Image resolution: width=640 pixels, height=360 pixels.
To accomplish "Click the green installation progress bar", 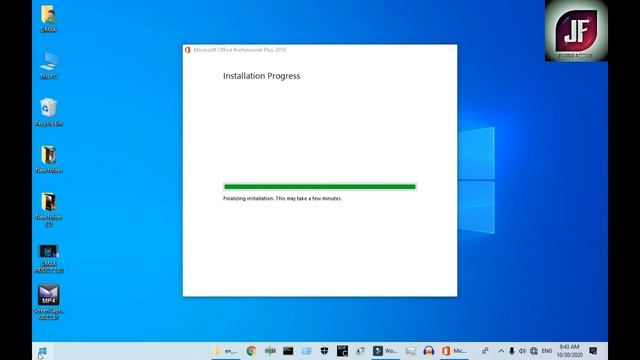I will (x=320, y=187).
